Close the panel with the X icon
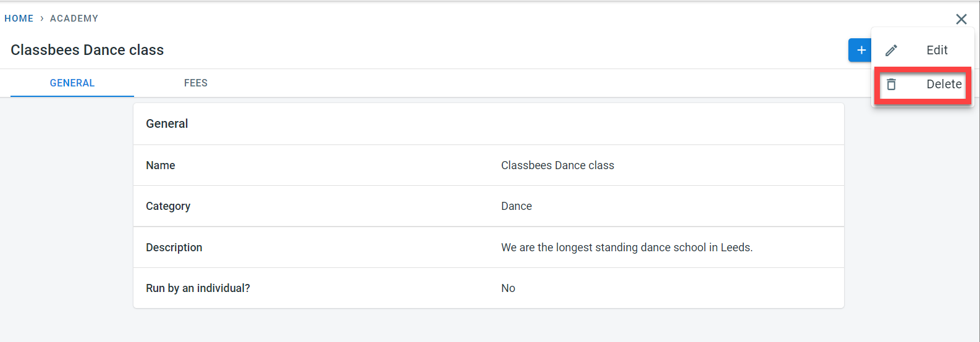This screenshot has height=342, width=980. pyautogui.click(x=961, y=19)
